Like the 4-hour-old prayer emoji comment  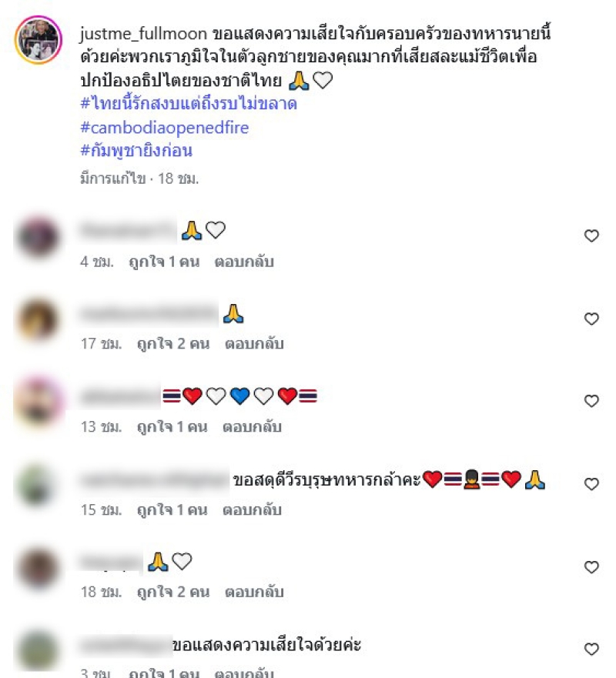tap(591, 235)
